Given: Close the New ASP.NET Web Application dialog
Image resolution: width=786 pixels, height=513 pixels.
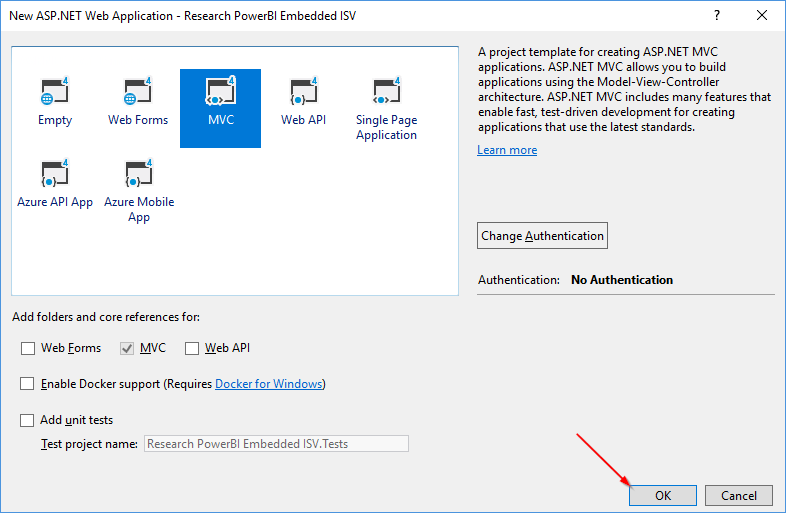Looking at the screenshot, I should (x=763, y=15).
